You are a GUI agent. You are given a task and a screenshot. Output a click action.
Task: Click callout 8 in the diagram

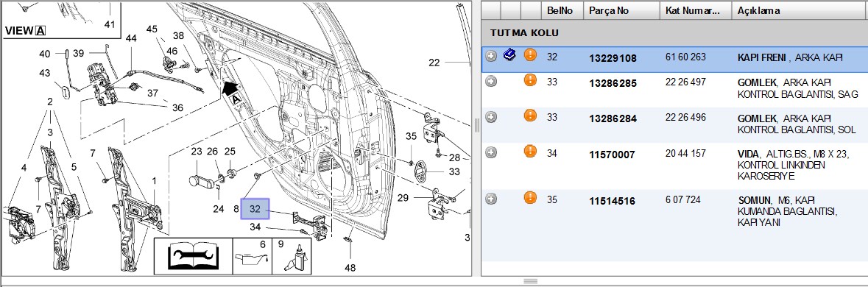[x=236, y=209]
